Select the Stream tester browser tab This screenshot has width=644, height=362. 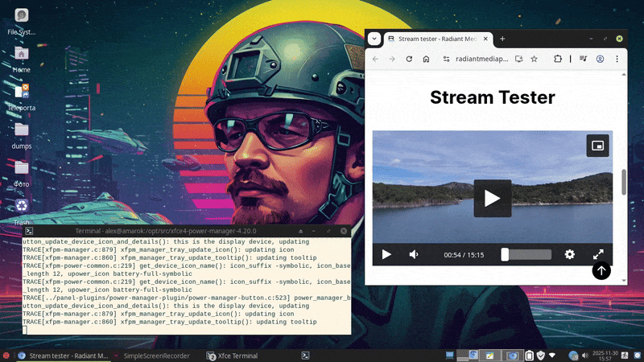pyautogui.click(x=438, y=39)
